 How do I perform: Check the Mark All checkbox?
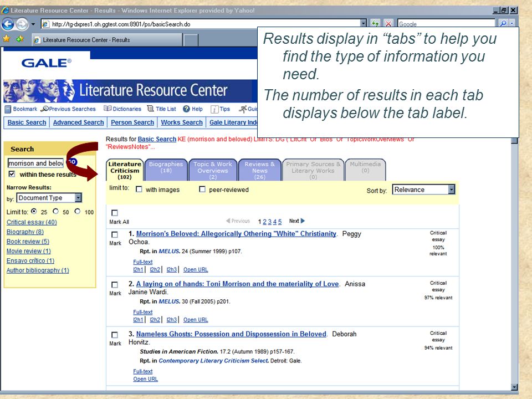tap(115, 213)
